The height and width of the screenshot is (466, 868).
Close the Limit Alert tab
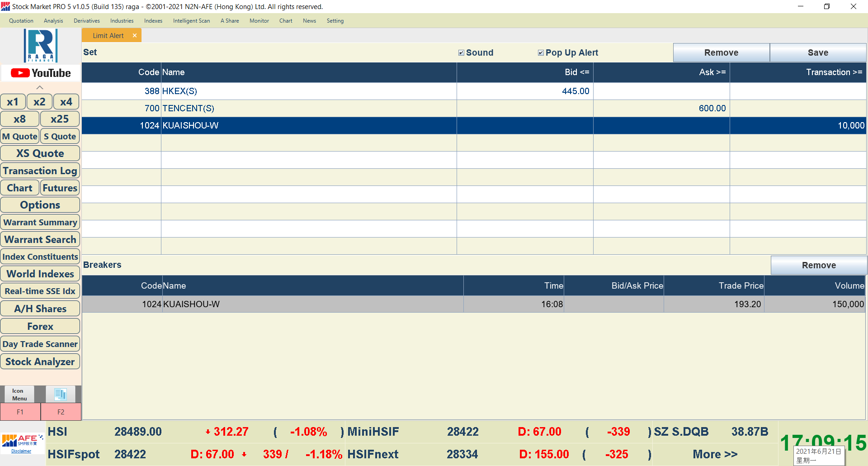[x=135, y=35]
